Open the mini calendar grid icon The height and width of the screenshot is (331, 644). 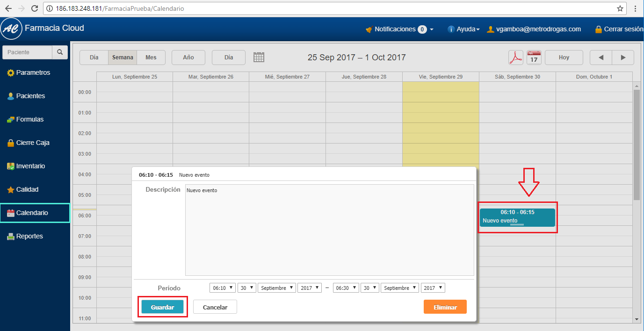(x=259, y=57)
